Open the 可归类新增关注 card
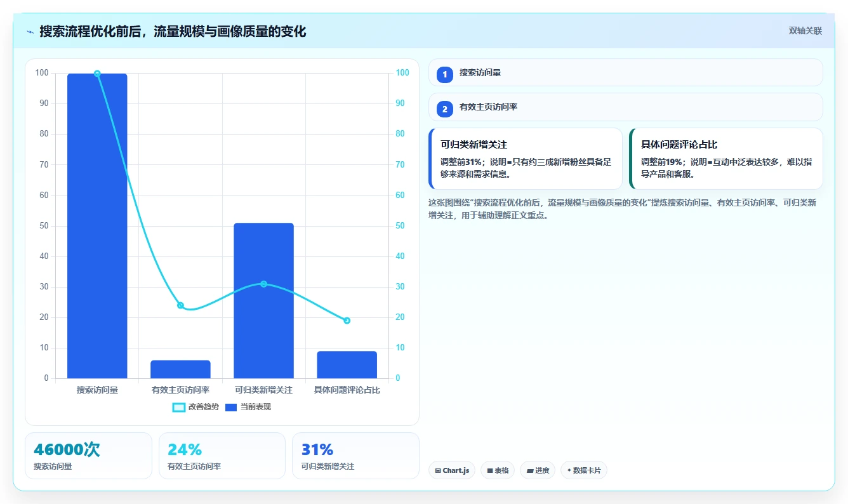 (x=526, y=159)
